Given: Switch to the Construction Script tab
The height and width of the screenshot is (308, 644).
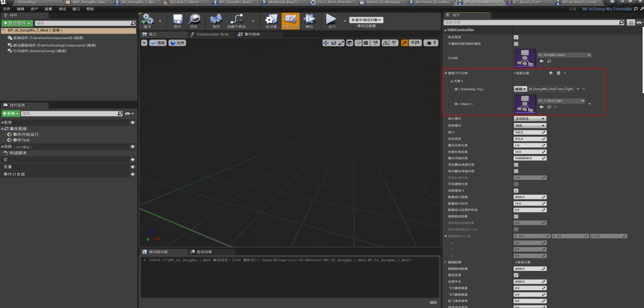Looking at the screenshot, I should (x=211, y=35).
